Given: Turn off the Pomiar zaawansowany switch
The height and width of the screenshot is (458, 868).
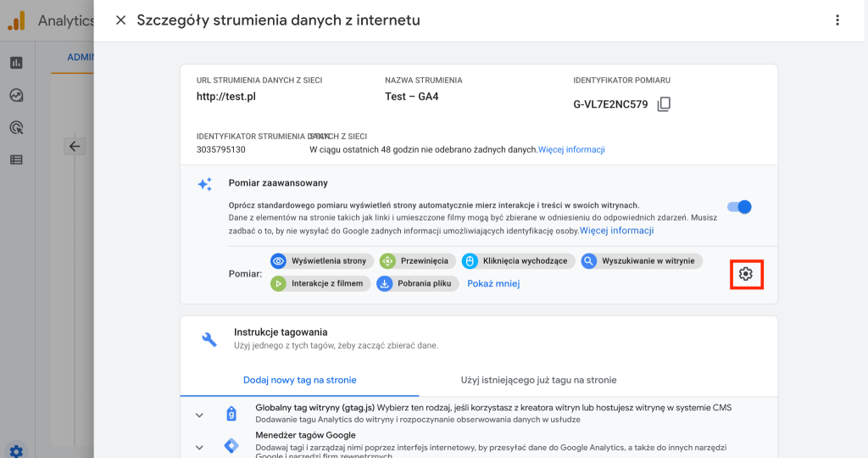Looking at the screenshot, I should pyautogui.click(x=739, y=207).
